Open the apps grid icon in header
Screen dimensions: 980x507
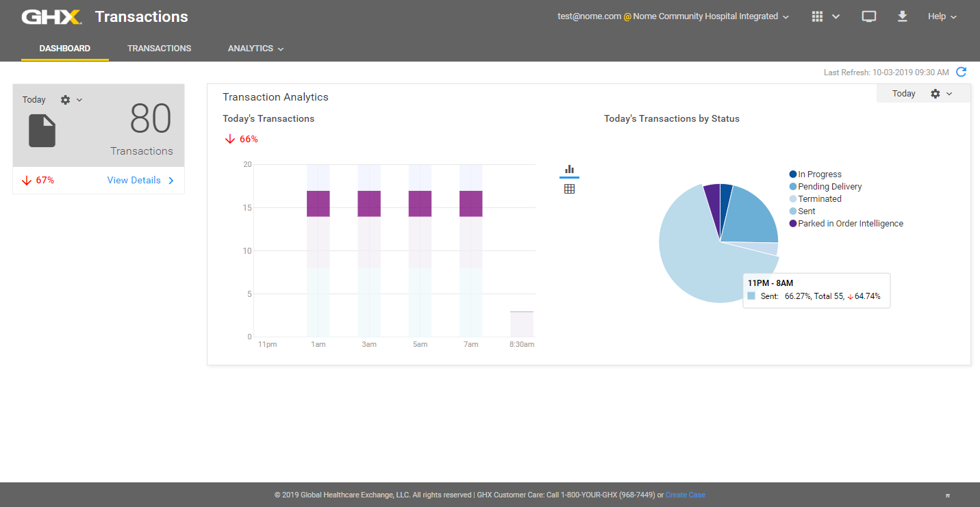pos(817,16)
